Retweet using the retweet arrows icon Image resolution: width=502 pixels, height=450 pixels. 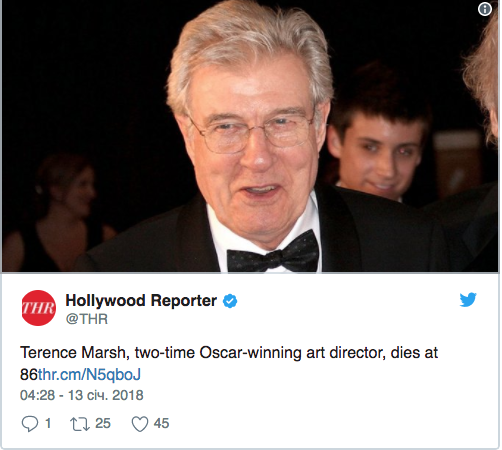pyautogui.click(x=80, y=424)
